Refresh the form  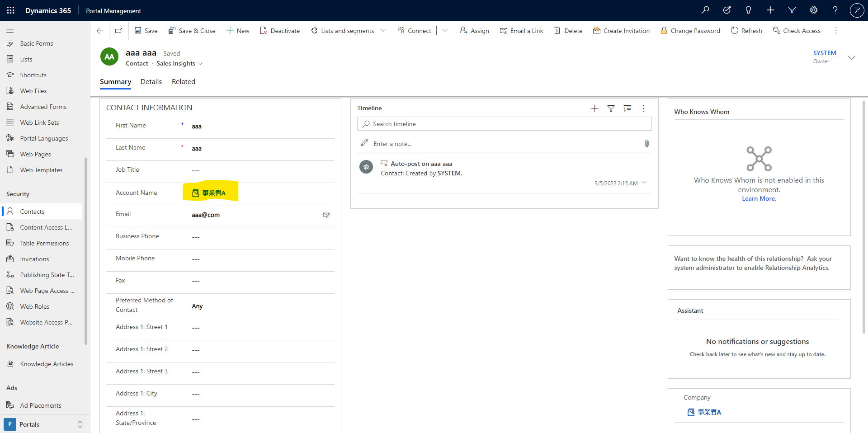[x=746, y=31]
